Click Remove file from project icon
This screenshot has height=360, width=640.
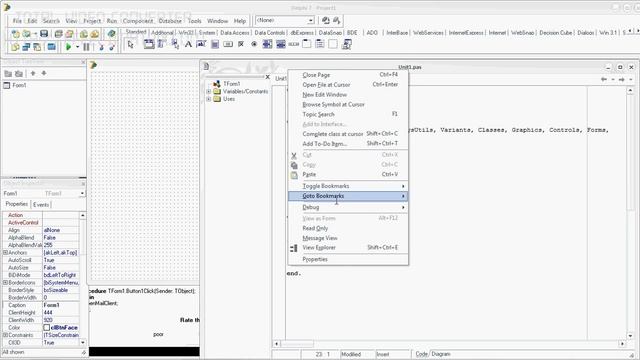pyautogui.click(x=95, y=34)
